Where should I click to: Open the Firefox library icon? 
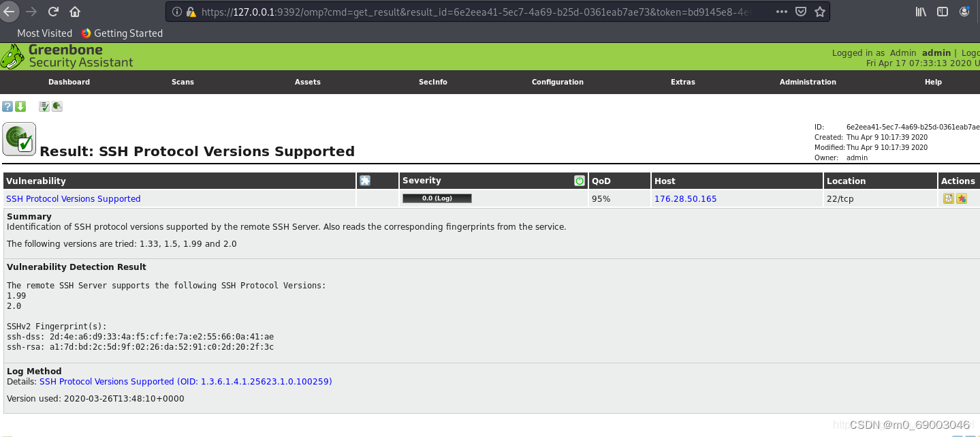[x=921, y=12]
